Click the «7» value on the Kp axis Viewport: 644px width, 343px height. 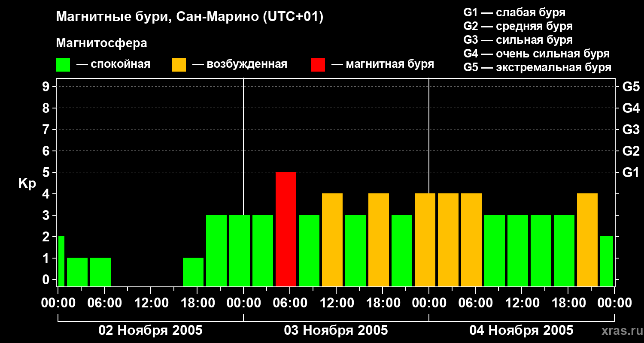[x=47, y=129]
